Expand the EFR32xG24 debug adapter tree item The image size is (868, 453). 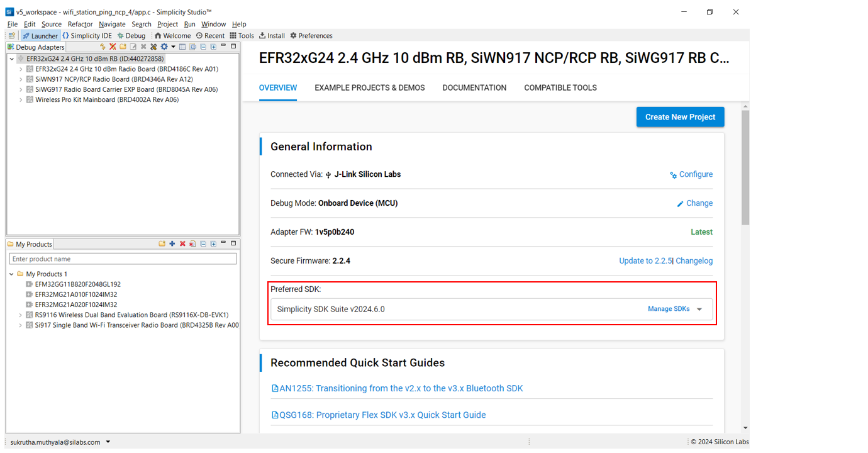(11, 59)
